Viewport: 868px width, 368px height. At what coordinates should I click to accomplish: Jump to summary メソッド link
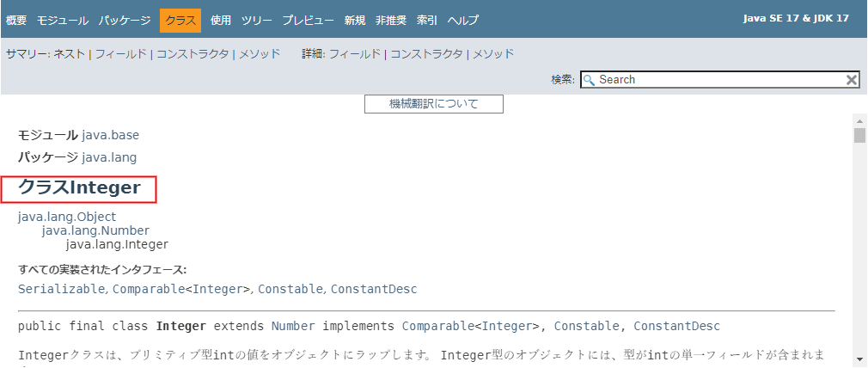(260, 54)
